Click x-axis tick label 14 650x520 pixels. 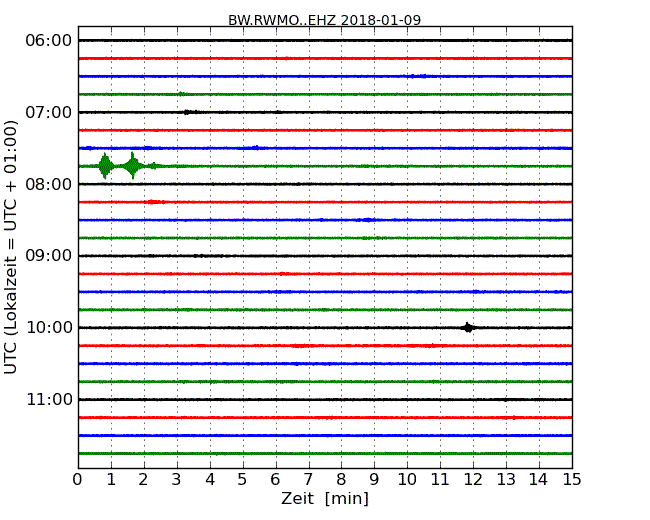538,480
